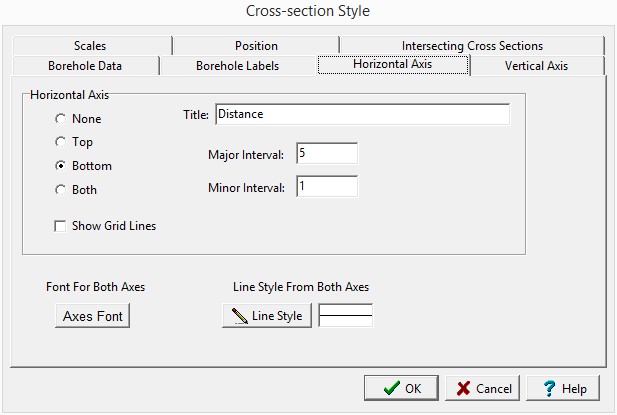Click the Title text field
This screenshot has width=617, height=415.
pyautogui.click(x=361, y=115)
